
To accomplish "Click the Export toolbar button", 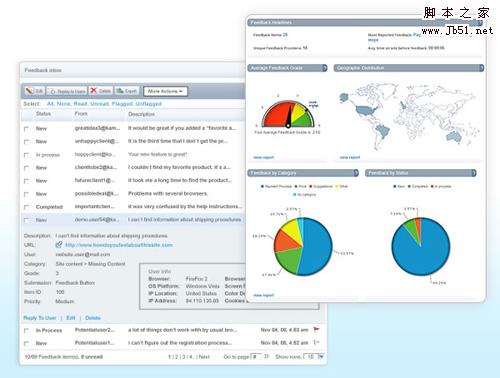I will [x=126, y=91].
